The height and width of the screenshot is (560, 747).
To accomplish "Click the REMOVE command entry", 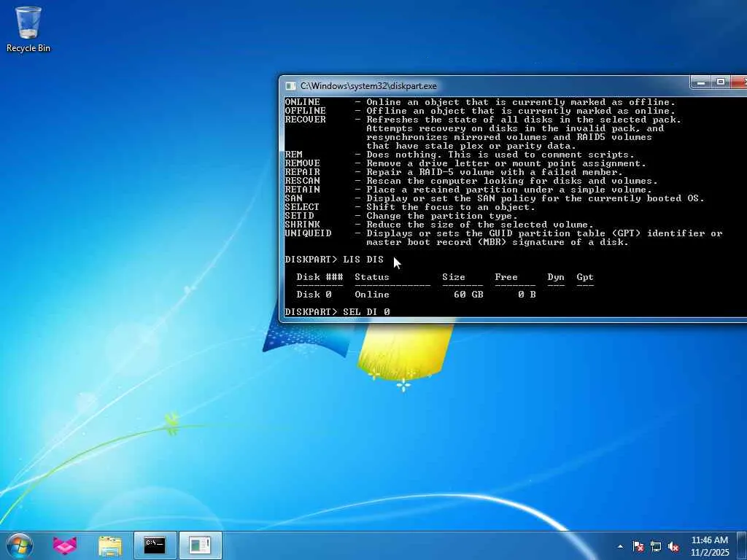I will tap(303, 163).
